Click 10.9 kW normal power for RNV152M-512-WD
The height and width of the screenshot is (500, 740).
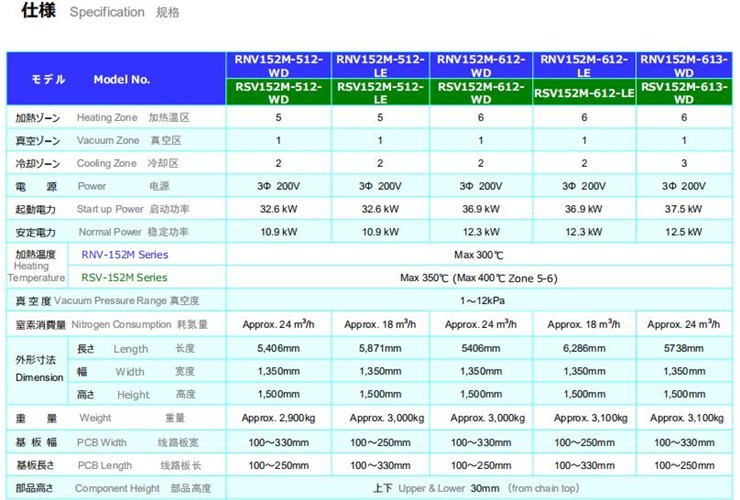(x=278, y=232)
